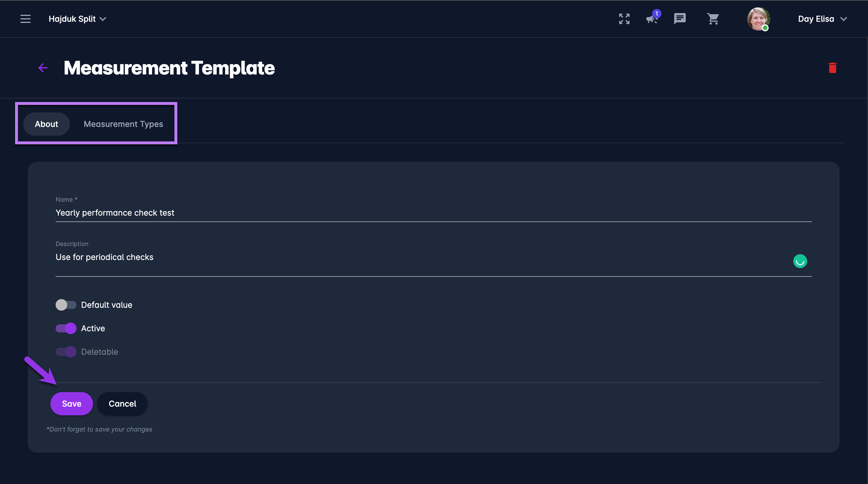Screen dimensions: 868x484
Task: Go back using the purple arrow
Action: coord(43,68)
